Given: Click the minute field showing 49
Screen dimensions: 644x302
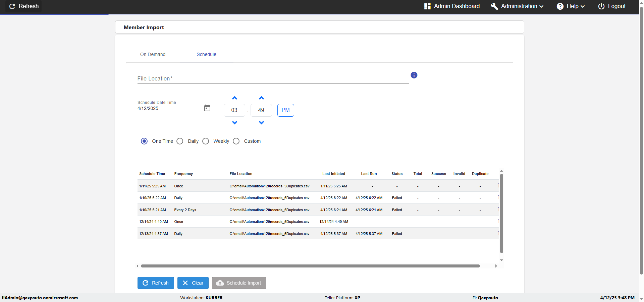Looking at the screenshot, I should (x=261, y=110).
